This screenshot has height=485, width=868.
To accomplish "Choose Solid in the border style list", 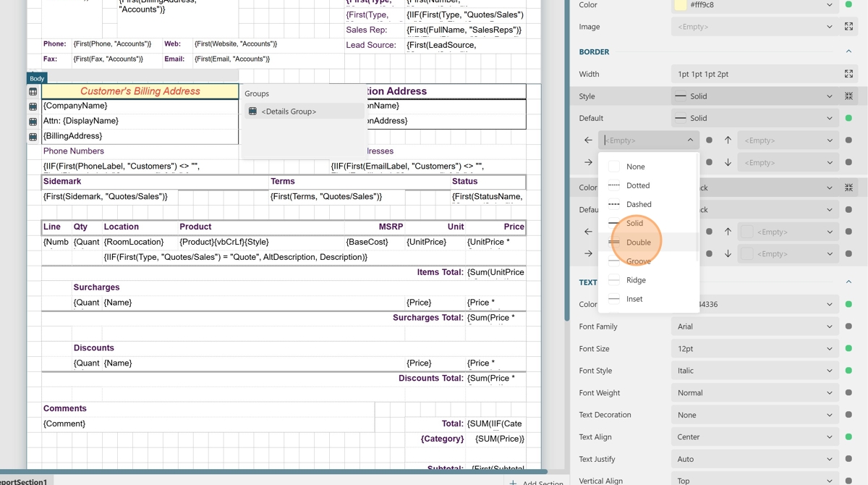I will [647, 223].
